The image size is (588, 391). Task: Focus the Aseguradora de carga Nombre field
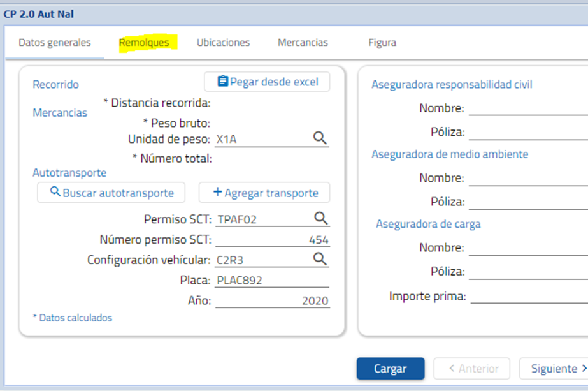(527, 247)
